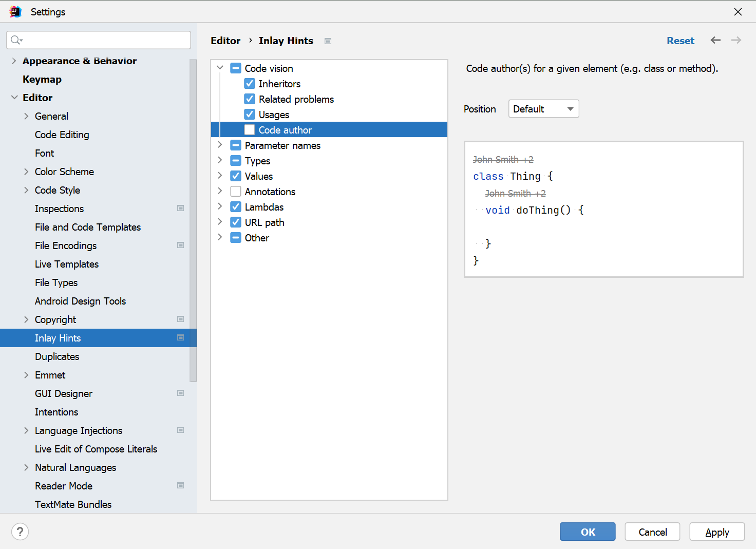This screenshot has height=549, width=756.
Task: Toggle the Parameter names checkbox
Action: pyautogui.click(x=236, y=145)
